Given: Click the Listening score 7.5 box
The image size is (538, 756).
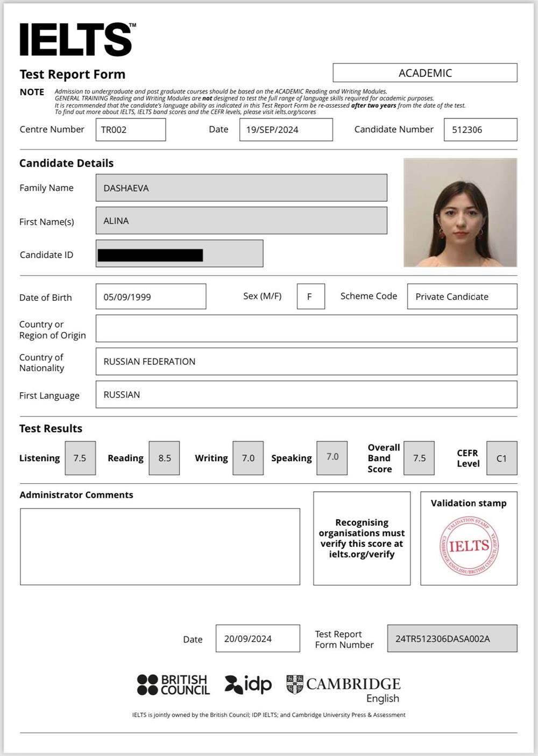Looking at the screenshot, I should [x=80, y=458].
